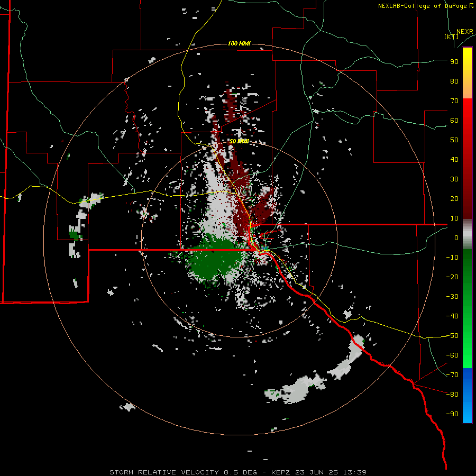Click the gray zero-velocity segment of color bar
476x476 pixels.
point(467,234)
